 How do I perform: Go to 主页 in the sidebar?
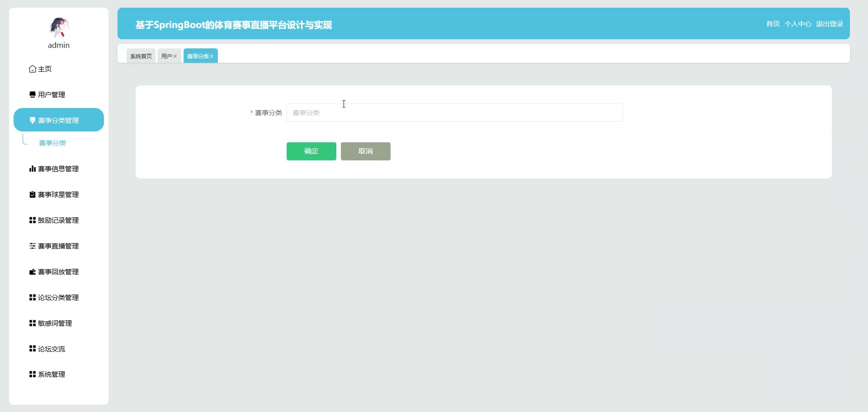(59, 69)
